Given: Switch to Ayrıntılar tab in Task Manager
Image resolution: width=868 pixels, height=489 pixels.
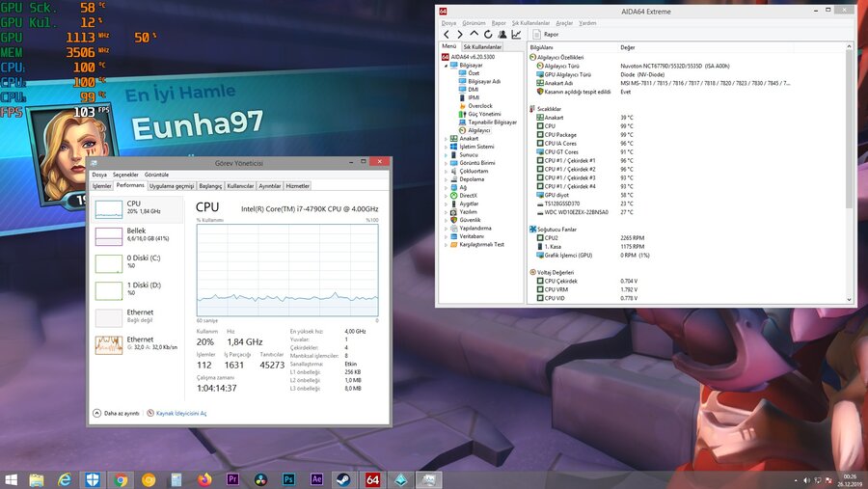Looking at the screenshot, I should 270,186.
